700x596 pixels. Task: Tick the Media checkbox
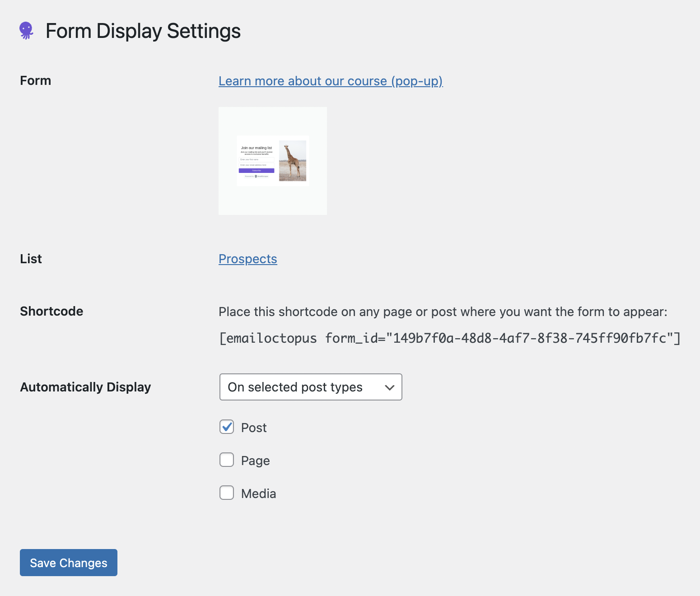(227, 493)
